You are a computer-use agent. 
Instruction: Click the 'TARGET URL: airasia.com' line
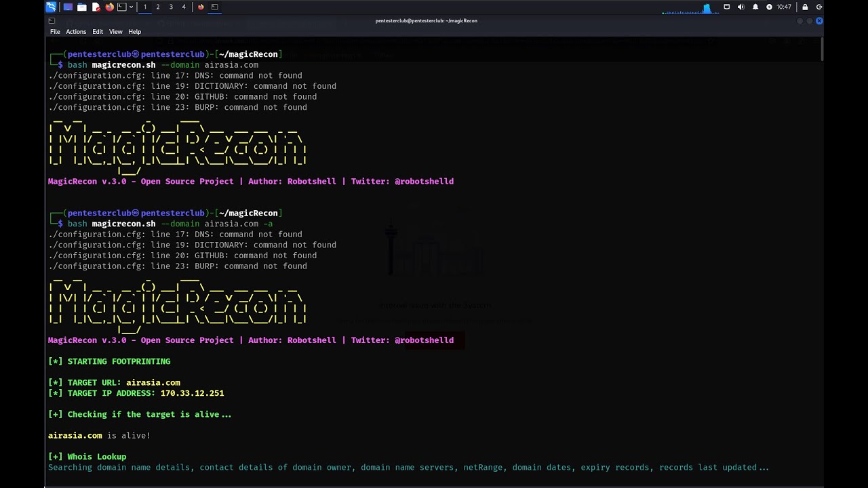114,382
